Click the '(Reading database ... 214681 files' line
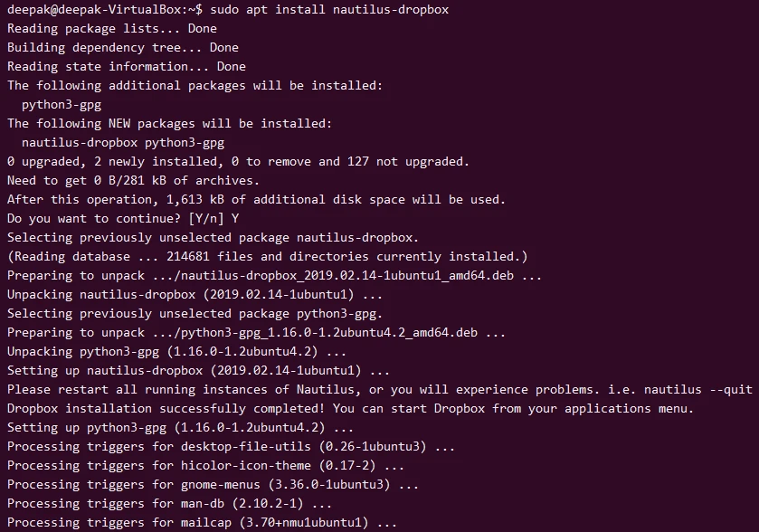 267,256
